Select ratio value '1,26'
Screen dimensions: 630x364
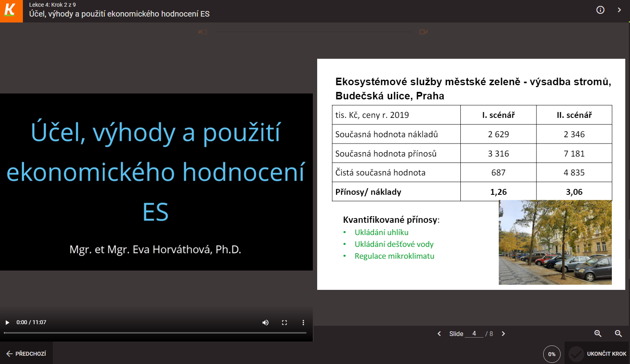(498, 192)
